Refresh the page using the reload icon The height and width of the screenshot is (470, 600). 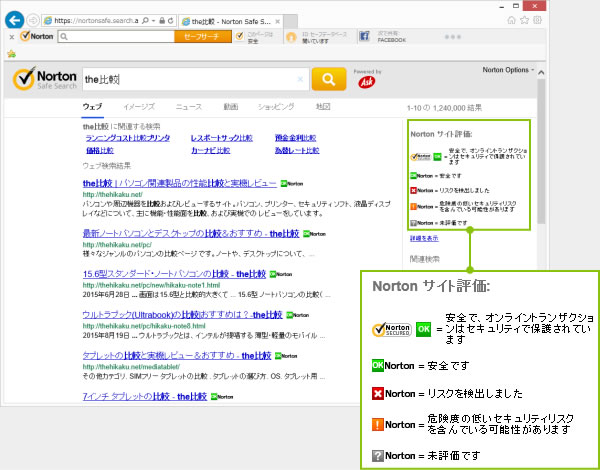[171, 21]
